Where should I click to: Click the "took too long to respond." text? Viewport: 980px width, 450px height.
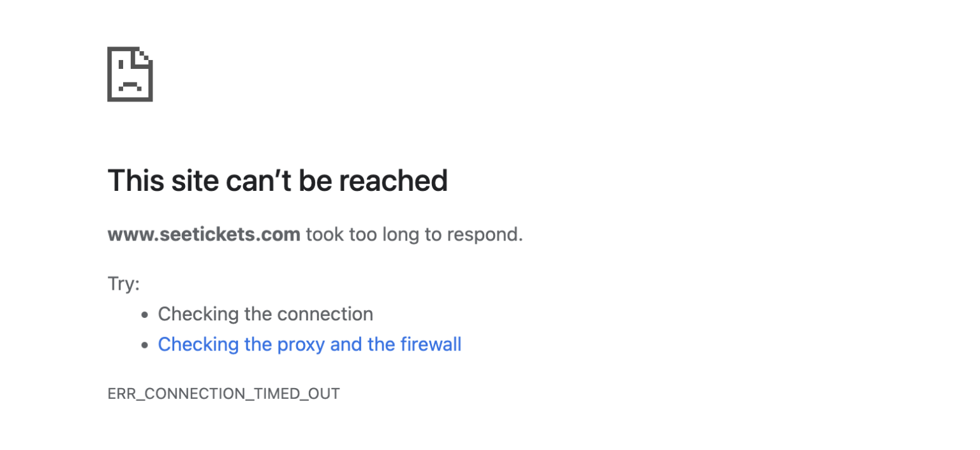pyautogui.click(x=414, y=235)
